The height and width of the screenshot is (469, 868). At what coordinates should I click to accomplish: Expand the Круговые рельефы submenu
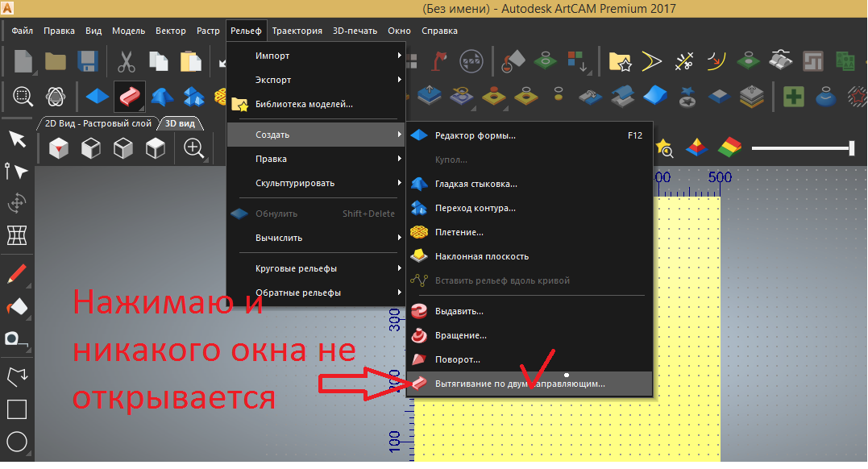[x=316, y=268]
